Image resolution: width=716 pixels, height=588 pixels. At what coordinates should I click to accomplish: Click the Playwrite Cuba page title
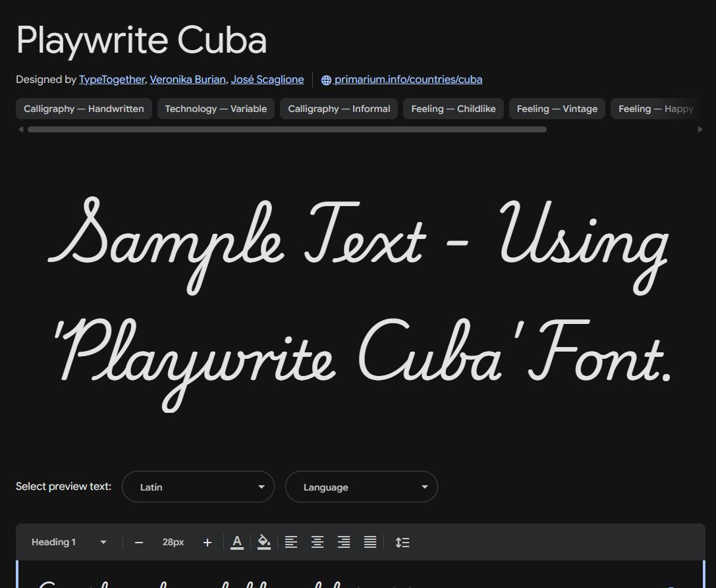point(141,40)
